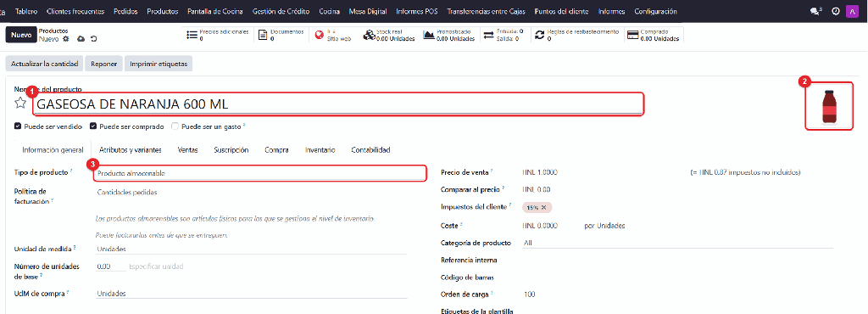Open the Tablero menu
The height and width of the screenshot is (314, 868).
pyautogui.click(x=26, y=11)
